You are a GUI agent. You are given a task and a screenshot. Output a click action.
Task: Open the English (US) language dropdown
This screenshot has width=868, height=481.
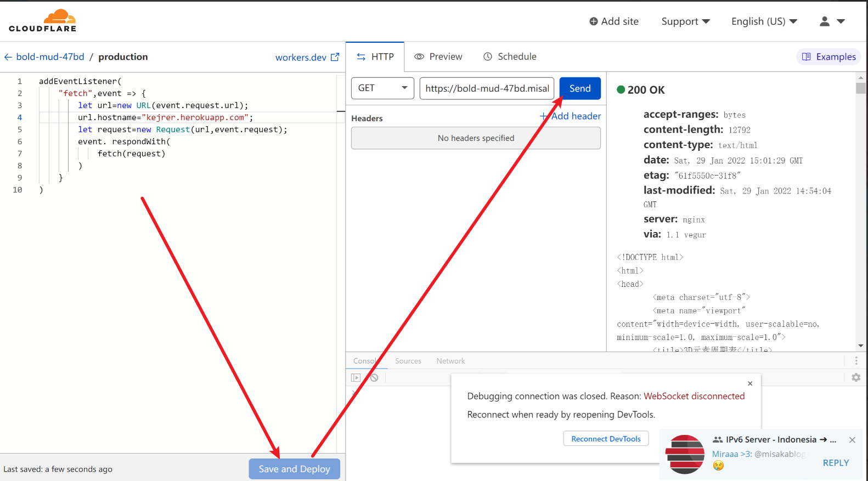click(764, 21)
